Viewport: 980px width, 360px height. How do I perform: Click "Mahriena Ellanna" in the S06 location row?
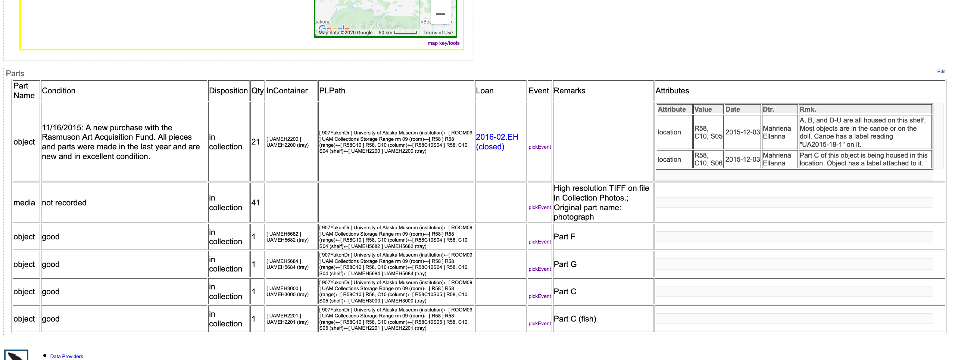coord(777,159)
